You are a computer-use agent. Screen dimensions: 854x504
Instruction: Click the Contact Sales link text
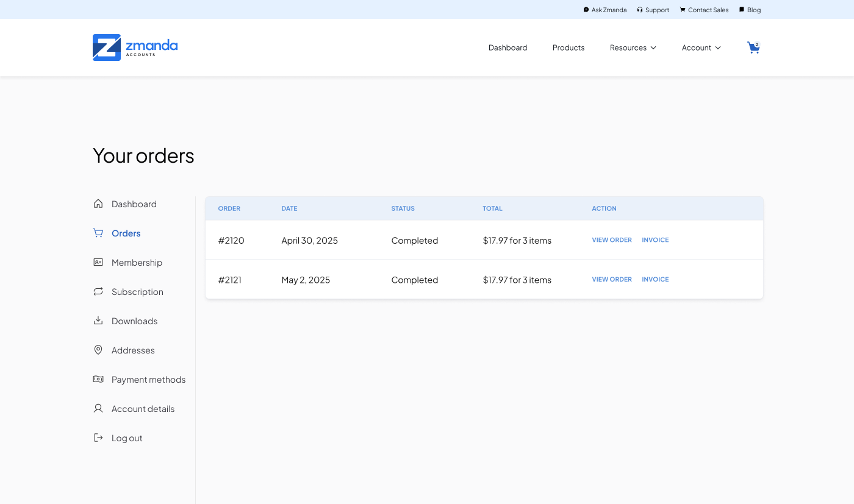click(708, 10)
